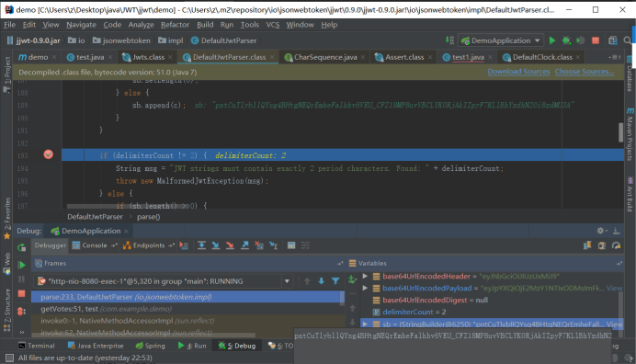Start debugging with the bug icon in toolbar
The height and width of the screenshot is (364, 636).
566,40
